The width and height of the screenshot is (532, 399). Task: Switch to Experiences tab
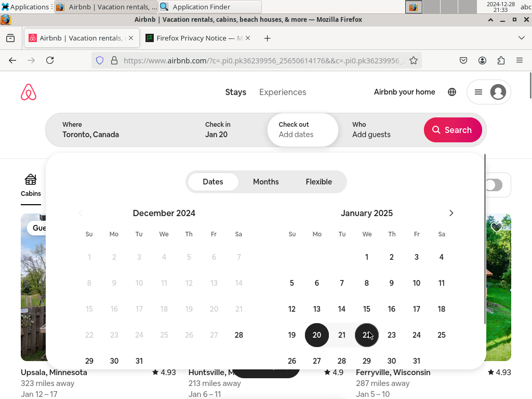[283, 92]
